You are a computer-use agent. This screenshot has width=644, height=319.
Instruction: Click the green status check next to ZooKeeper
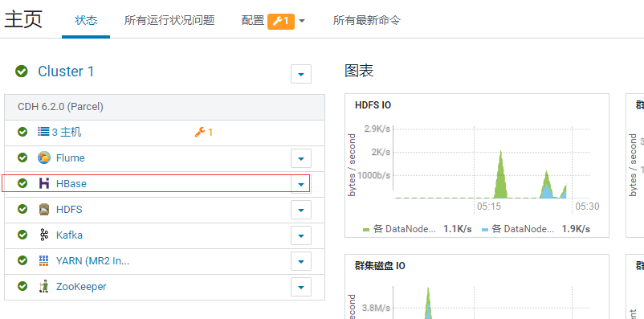pos(22,286)
